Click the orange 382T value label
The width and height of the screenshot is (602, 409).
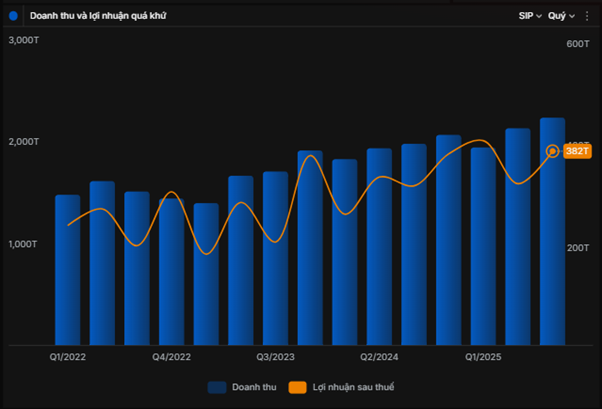pyautogui.click(x=578, y=151)
